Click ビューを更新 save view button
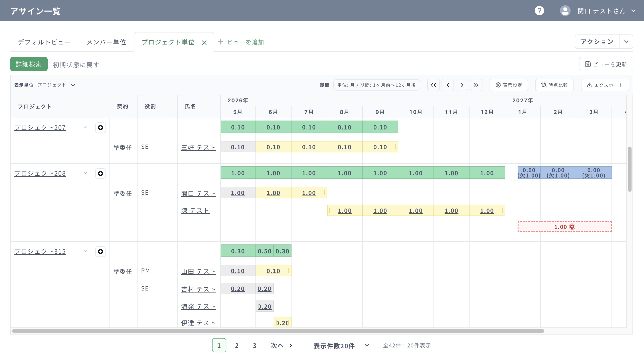Screen dimensions: 644x355 pos(606,64)
